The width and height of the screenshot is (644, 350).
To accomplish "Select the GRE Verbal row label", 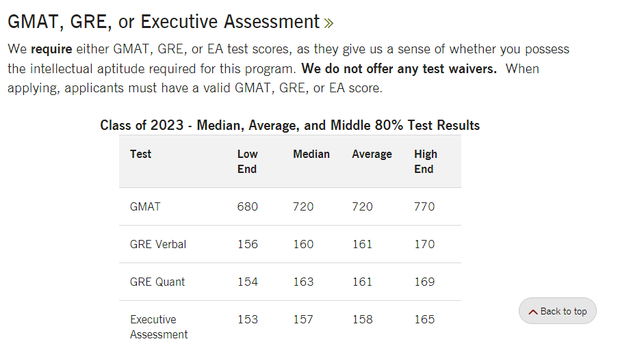I will (157, 244).
